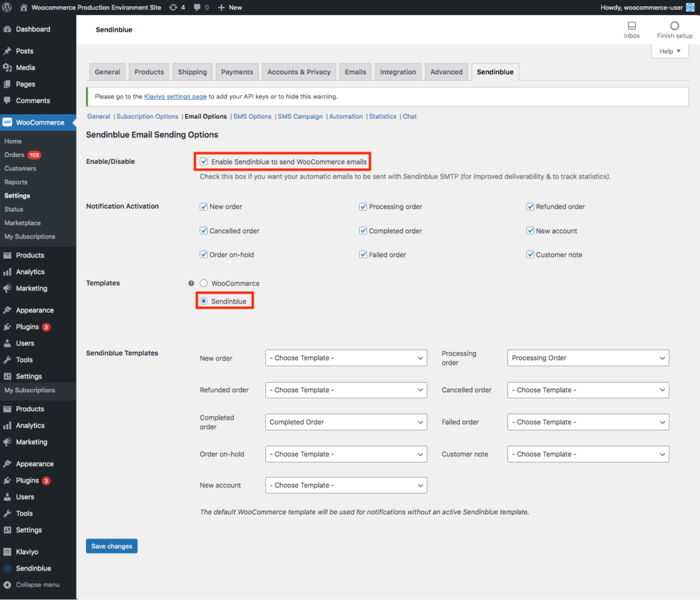Toggle the Order on-hold notification checkbox

[204, 254]
